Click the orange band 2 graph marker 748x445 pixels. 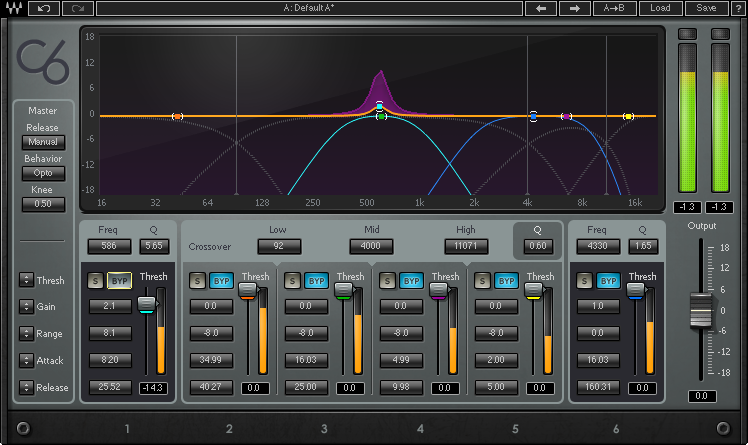tap(177, 116)
